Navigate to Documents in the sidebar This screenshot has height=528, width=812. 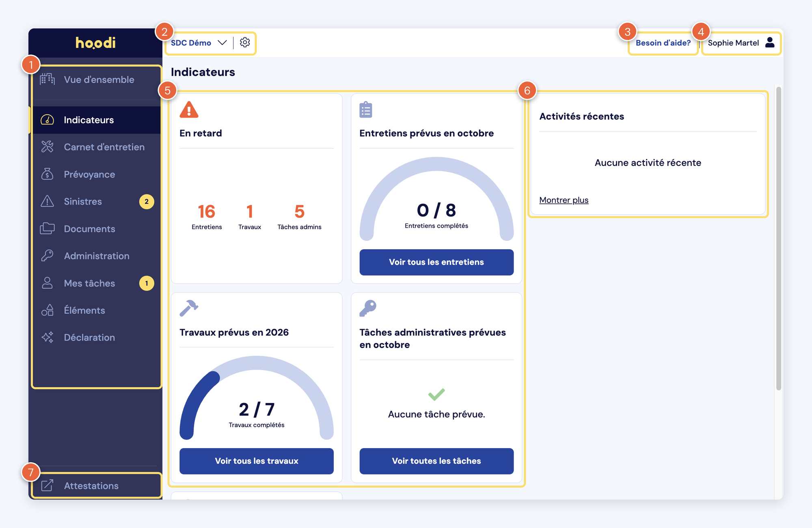click(x=97, y=228)
